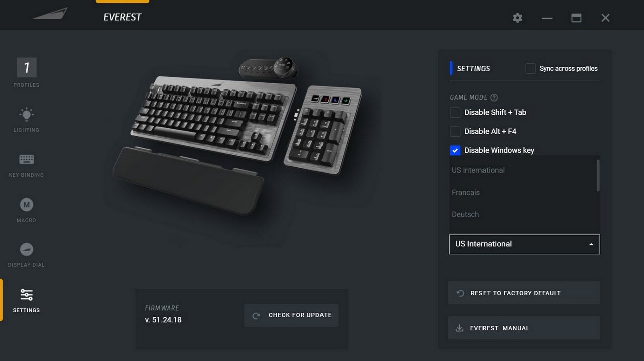Open Key Binding keyboard icon
Image resolution: width=644 pixels, height=361 pixels.
pyautogui.click(x=26, y=159)
